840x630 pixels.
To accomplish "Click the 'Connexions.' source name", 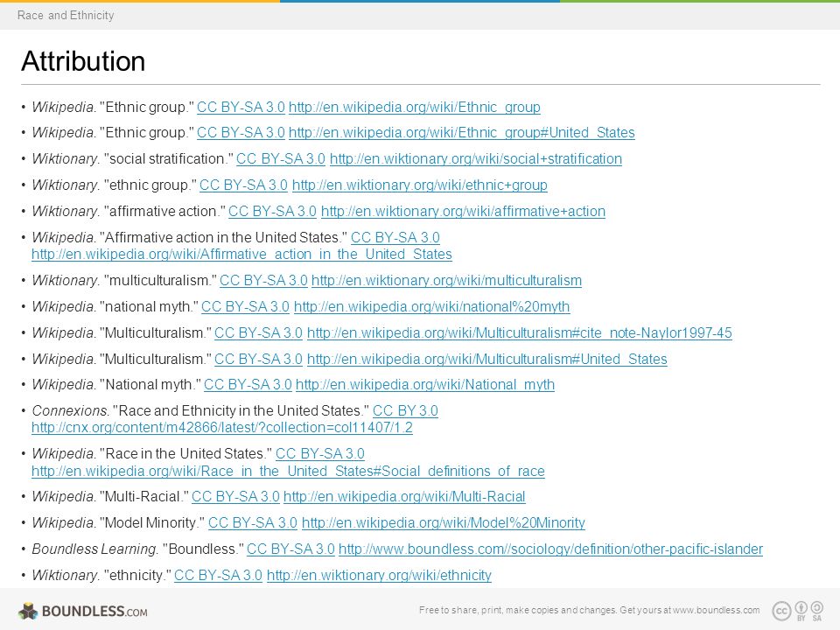I will [x=70, y=411].
